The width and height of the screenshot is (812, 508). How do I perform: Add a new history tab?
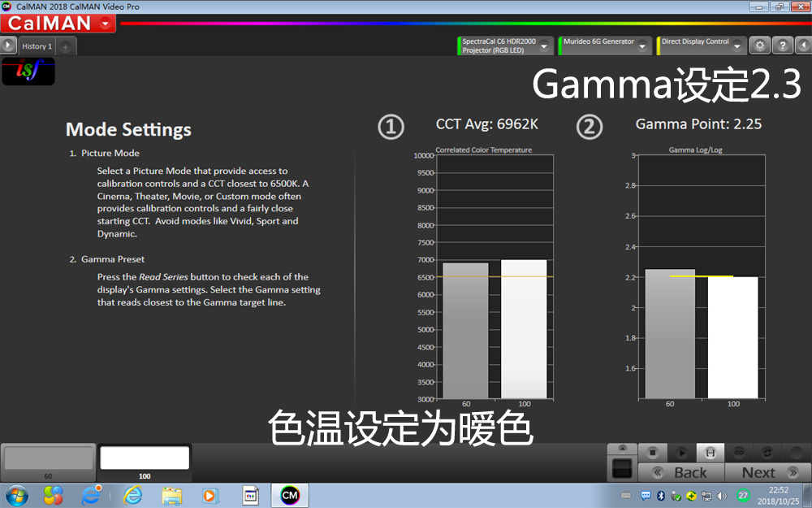tap(66, 46)
